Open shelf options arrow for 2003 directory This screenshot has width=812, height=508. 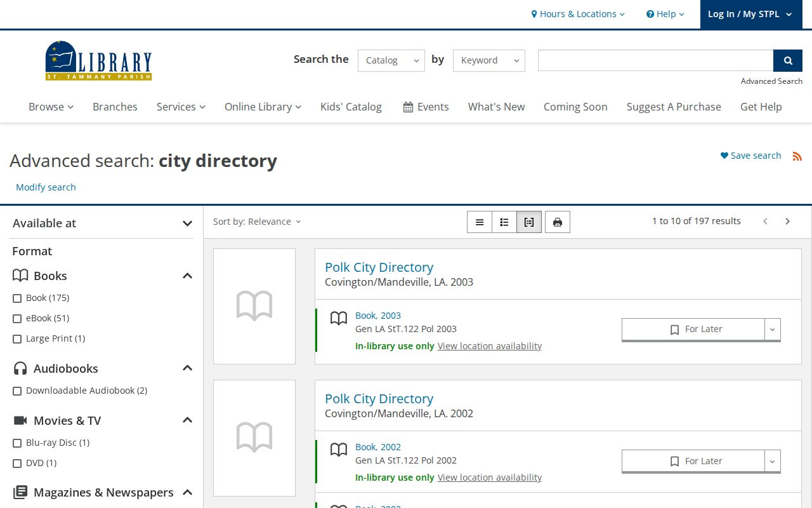(772, 330)
